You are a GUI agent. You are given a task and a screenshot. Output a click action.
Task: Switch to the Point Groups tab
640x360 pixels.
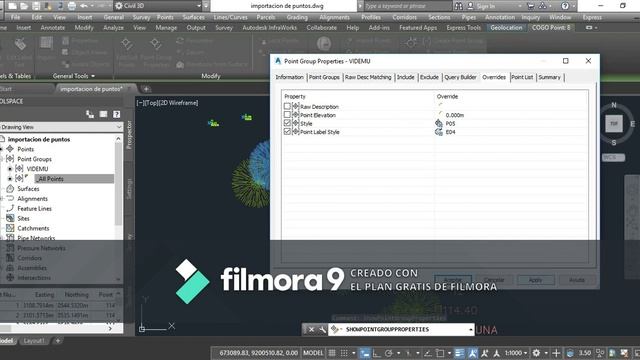[x=324, y=77]
